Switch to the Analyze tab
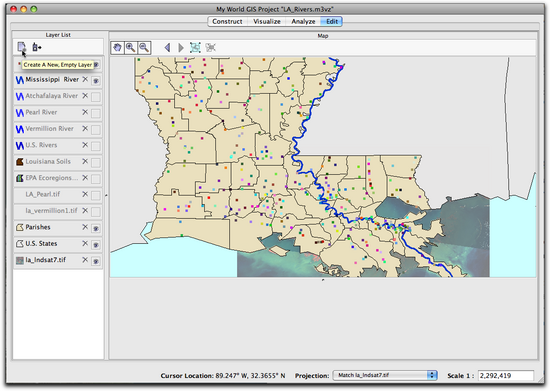Image resolution: width=550 pixels, height=391 pixels. click(303, 21)
